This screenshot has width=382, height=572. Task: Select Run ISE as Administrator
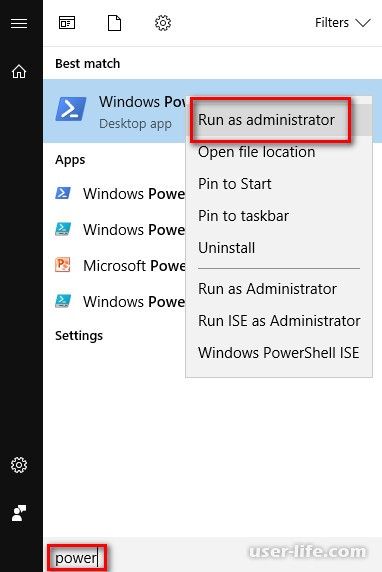coord(279,321)
